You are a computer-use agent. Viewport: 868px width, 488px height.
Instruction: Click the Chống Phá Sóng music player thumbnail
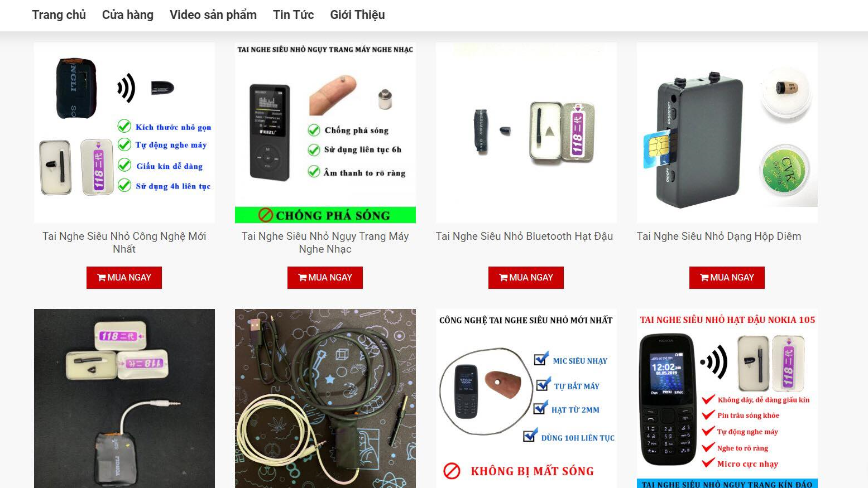(325, 133)
